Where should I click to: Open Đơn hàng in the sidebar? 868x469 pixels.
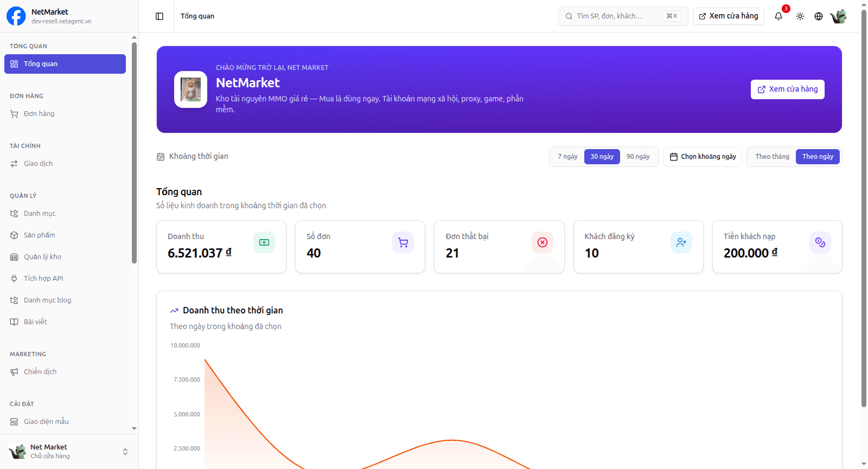pyautogui.click(x=65, y=114)
